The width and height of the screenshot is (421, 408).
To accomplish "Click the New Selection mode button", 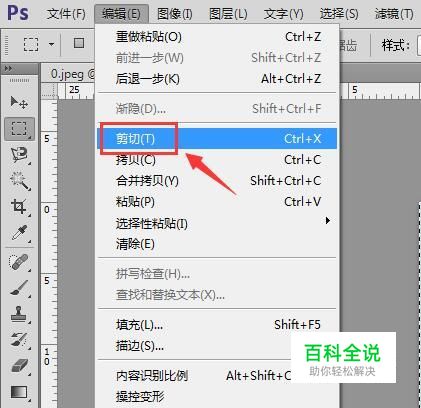I will point(79,43).
